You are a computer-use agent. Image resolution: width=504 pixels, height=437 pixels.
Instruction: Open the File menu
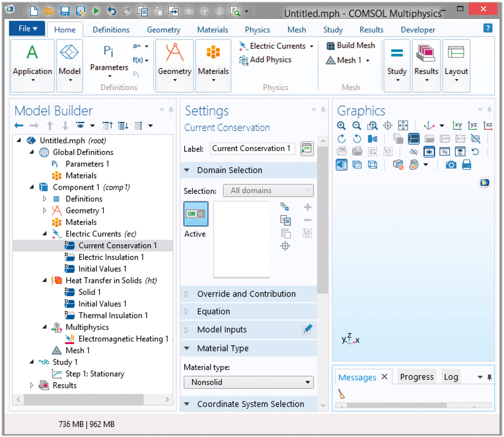(27, 28)
